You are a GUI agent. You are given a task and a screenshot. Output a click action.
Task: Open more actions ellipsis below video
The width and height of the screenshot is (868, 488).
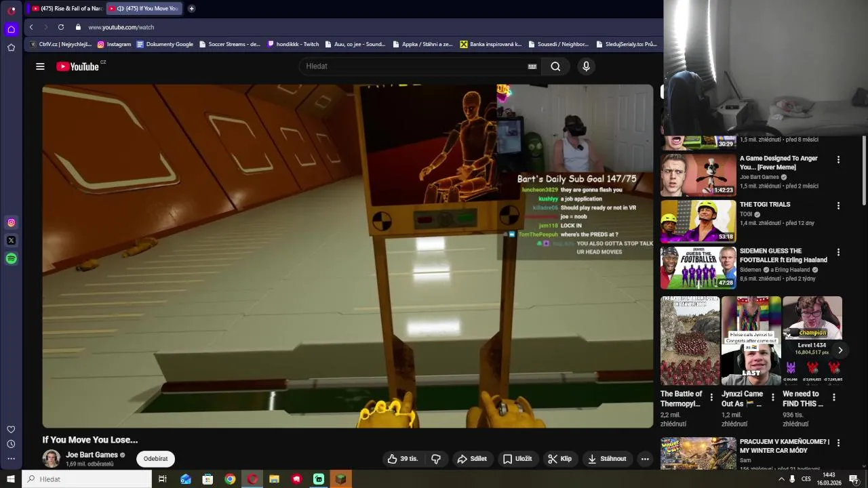[645, 459]
